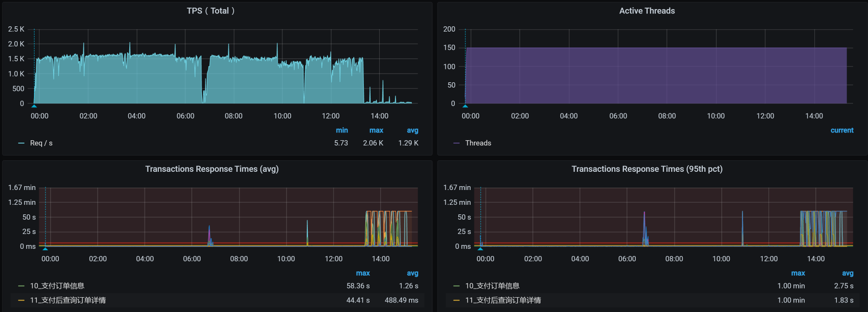Image resolution: width=868 pixels, height=312 pixels.
Task: Toggle the Threads series label in legend
Action: 478,143
